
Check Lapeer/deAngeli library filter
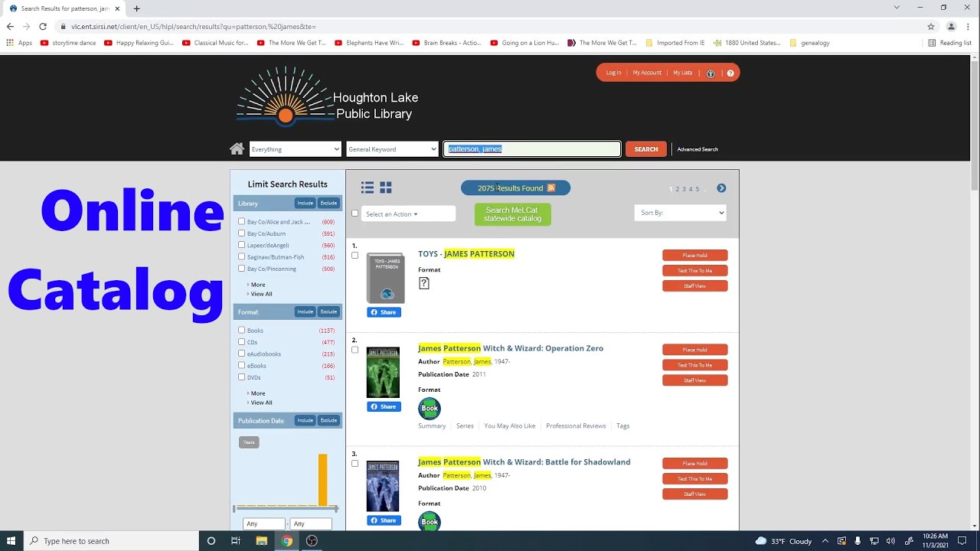[242, 245]
